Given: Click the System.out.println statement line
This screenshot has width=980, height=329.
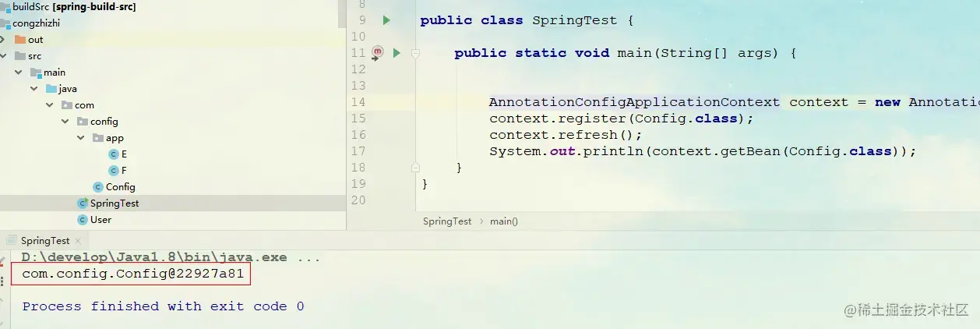Looking at the screenshot, I should click(x=703, y=151).
